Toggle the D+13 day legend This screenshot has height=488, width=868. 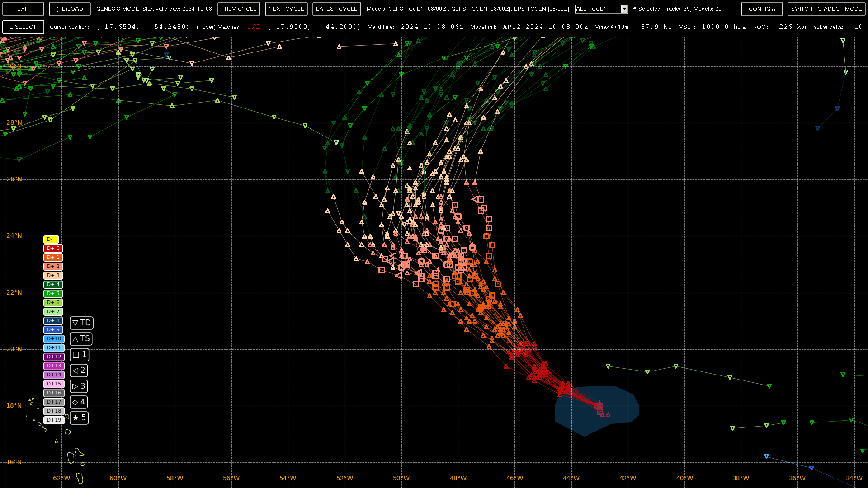[x=54, y=366]
